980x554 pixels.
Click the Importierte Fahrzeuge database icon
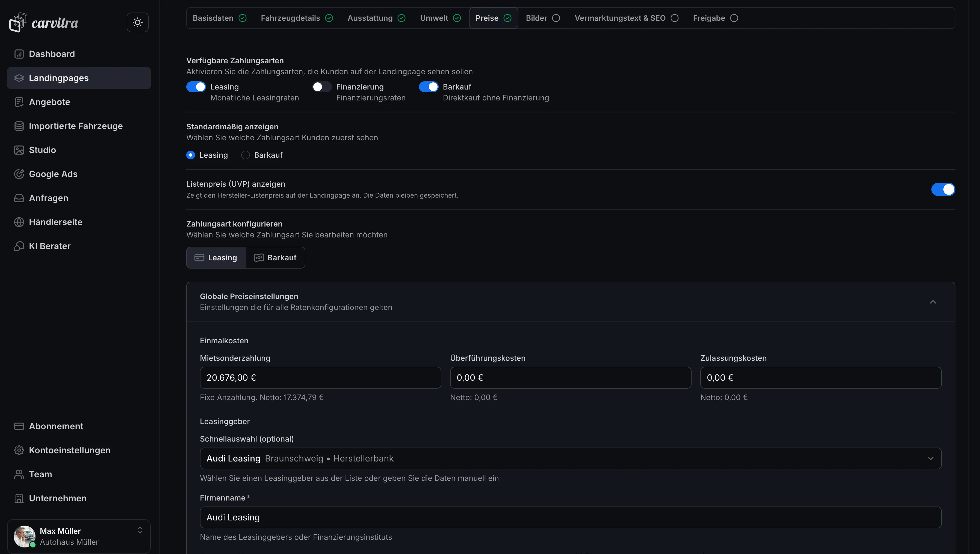19,126
